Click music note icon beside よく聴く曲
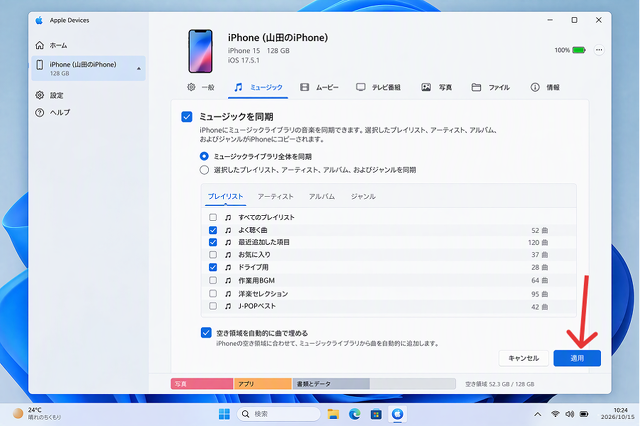This screenshot has height=426, width=640. click(228, 230)
